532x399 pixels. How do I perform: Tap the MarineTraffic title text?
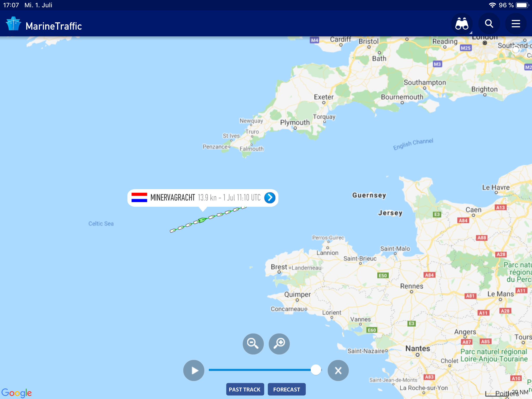click(x=54, y=26)
